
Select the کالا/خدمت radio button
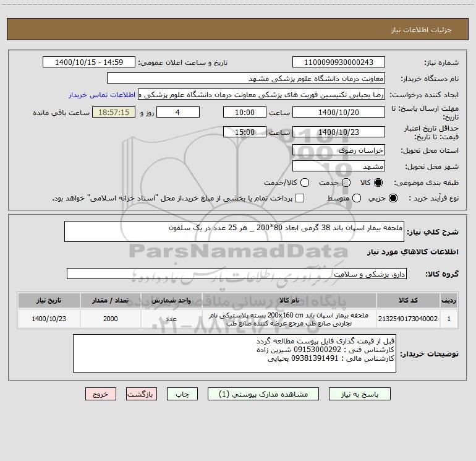tap(305, 183)
